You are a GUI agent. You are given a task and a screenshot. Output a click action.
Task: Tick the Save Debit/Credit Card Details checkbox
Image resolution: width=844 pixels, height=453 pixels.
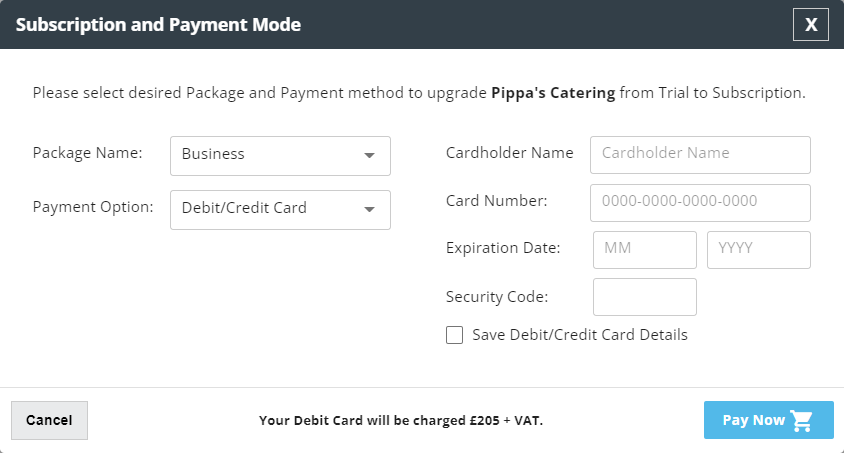click(454, 335)
